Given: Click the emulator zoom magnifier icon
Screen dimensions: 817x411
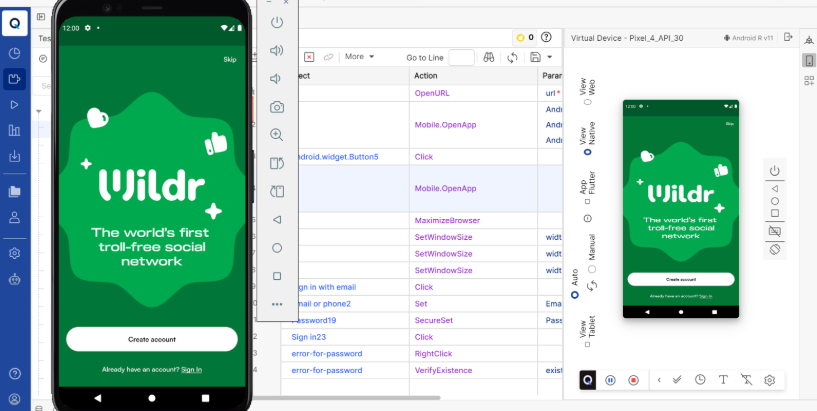Looking at the screenshot, I should [277, 134].
